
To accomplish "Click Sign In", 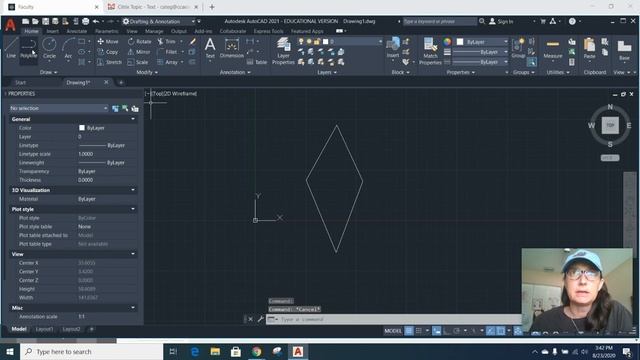I will click(501, 21).
